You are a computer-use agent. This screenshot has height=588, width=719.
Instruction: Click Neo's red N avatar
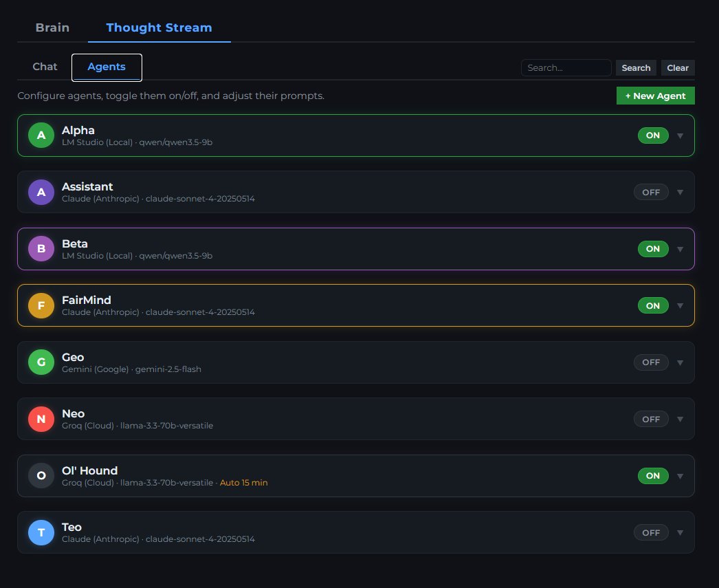[41, 419]
